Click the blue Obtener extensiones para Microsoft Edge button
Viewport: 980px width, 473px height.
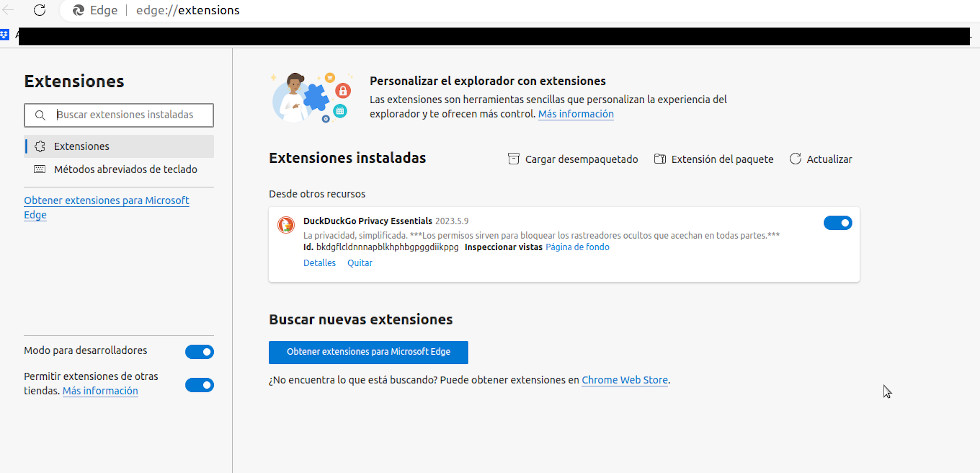pos(368,352)
